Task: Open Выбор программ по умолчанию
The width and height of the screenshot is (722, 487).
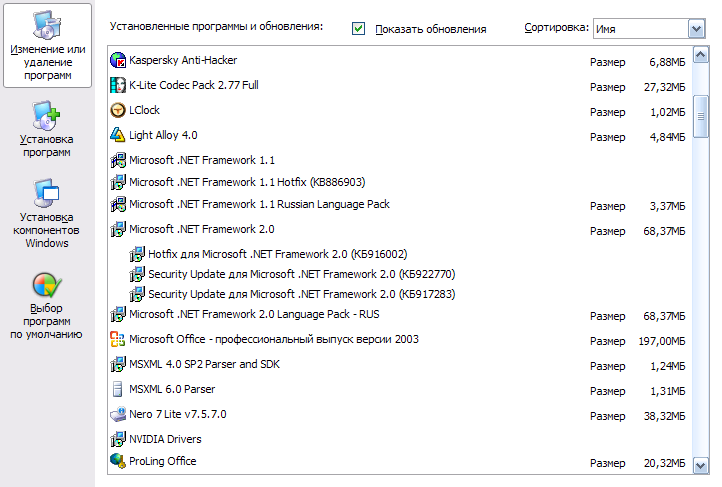Action: point(47,307)
